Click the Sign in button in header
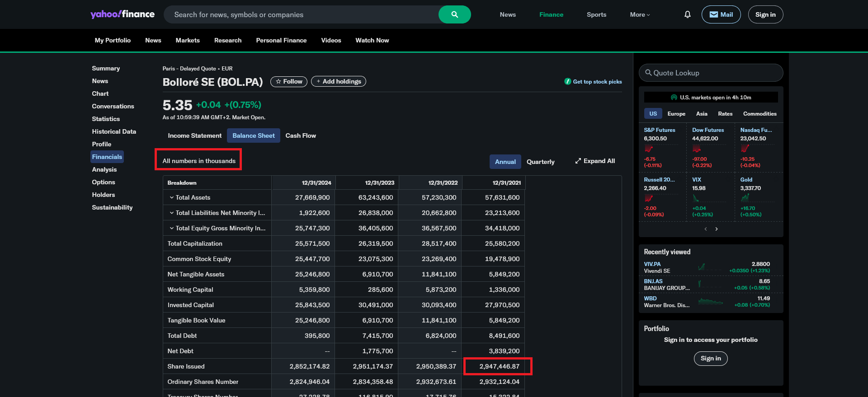This screenshot has height=397, width=868. coord(765,14)
